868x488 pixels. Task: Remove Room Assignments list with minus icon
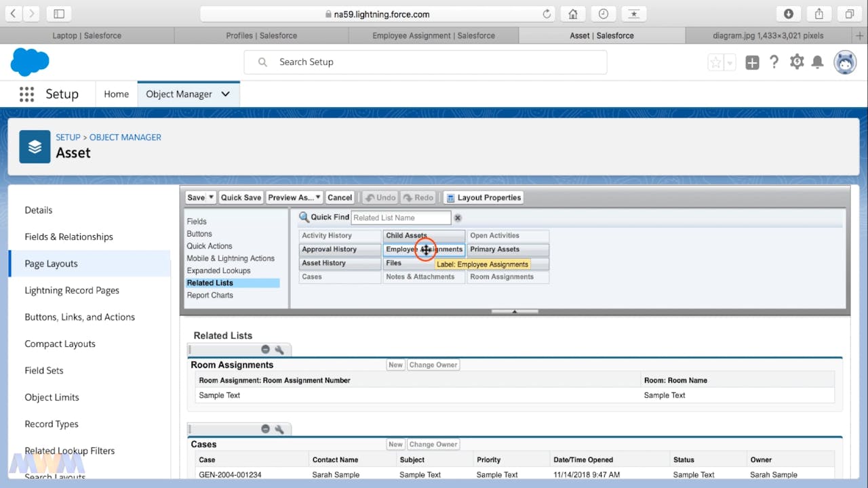pyautogui.click(x=266, y=350)
